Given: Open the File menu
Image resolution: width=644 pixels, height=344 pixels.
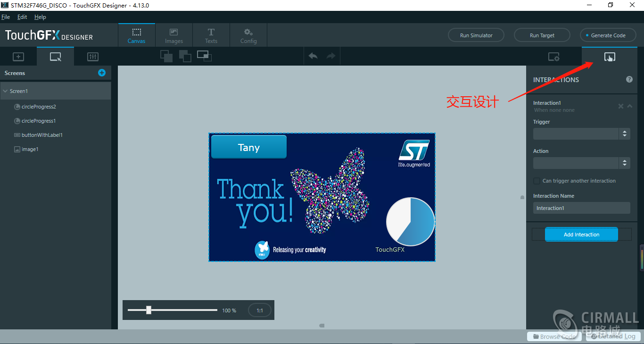Looking at the screenshot, I should [x=6, y=17].
